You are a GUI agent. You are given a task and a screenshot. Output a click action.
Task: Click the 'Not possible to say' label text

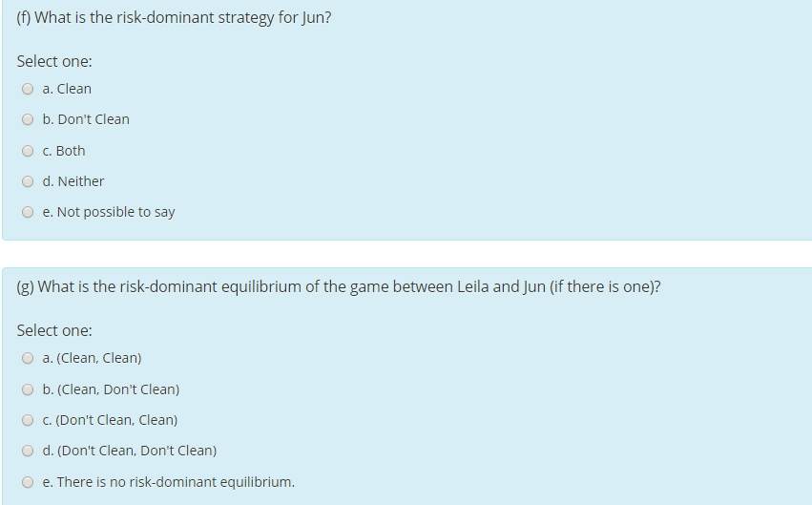[x=115, y=212]
